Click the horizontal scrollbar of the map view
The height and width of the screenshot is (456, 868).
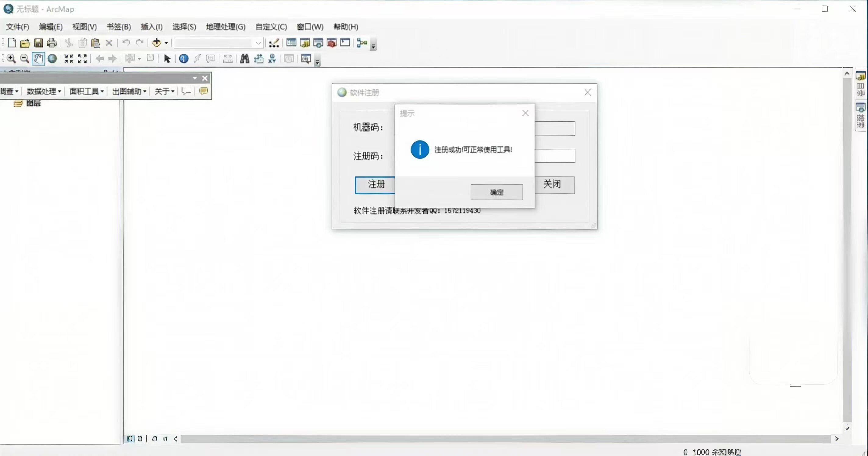click(x=505, y=439)
